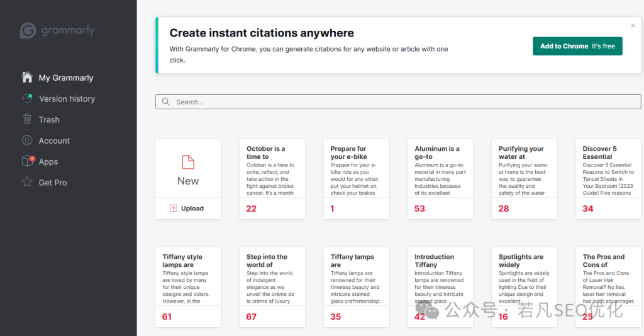Click the My Grammarly home icon
This screenshot has height=336, width=644.
pyautogui.click(x=27, y=77)
